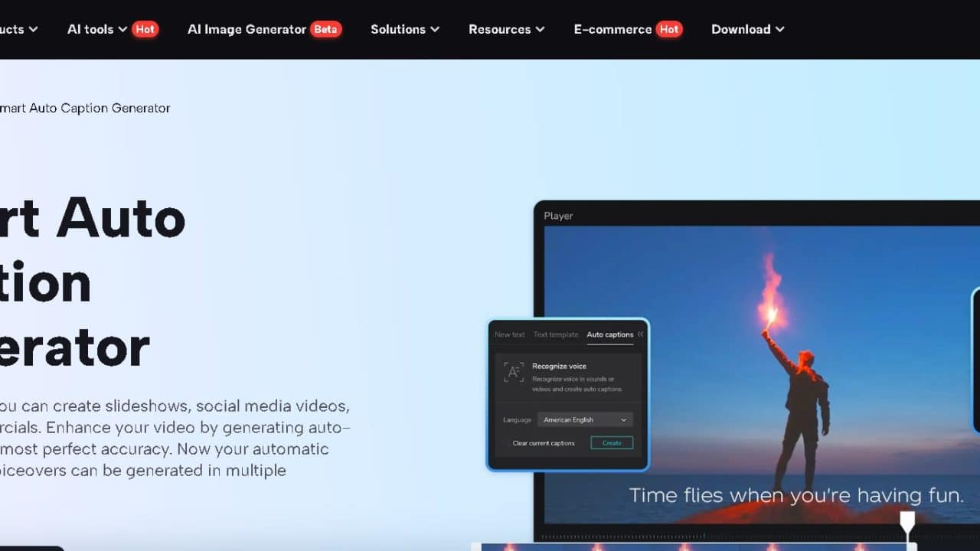
Task: Expand the AI tools menu
Action: pyautogui.click(x=96, y=29)
